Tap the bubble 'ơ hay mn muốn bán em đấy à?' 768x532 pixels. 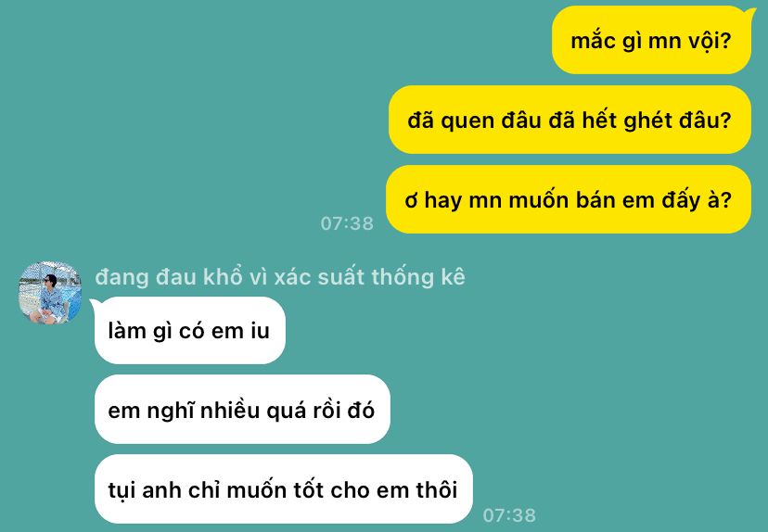coord(569,199)
